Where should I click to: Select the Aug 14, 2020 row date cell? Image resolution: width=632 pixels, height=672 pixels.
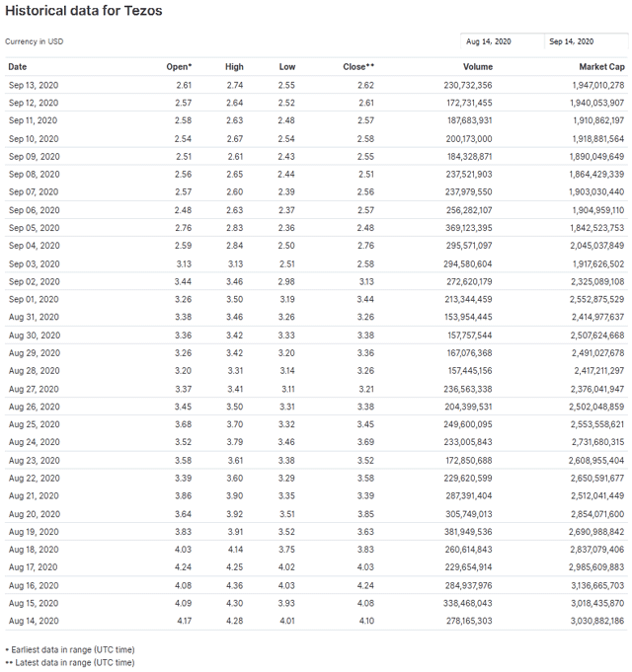tap(34, 621)
